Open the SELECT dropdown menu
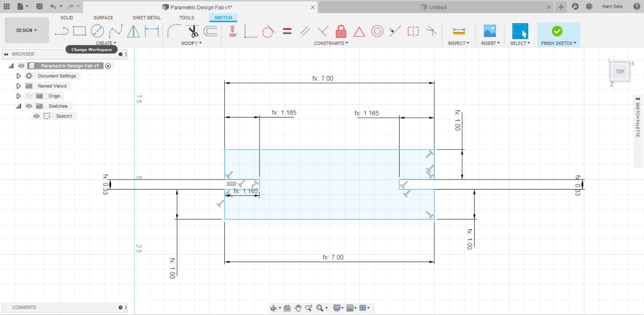The width and height of the screenshot is (644, 315). point(520,43)
